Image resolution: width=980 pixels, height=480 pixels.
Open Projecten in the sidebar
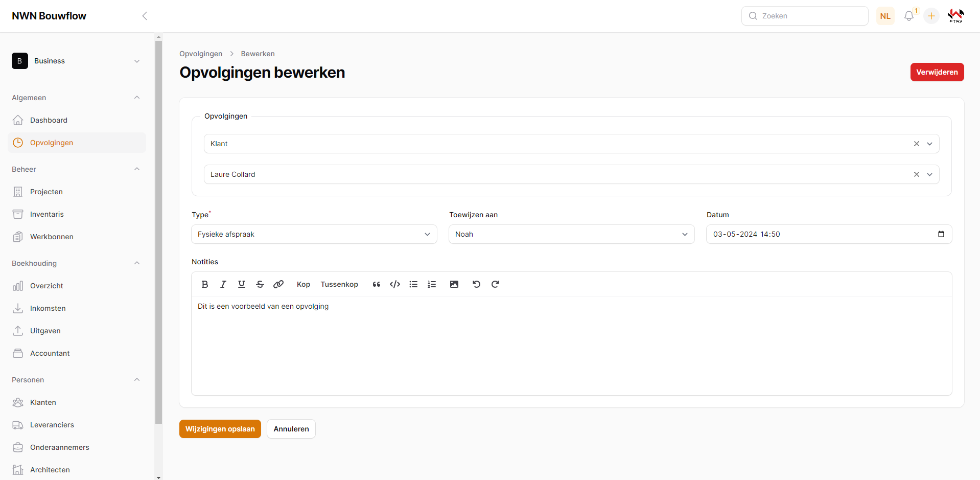click(46, 192)
